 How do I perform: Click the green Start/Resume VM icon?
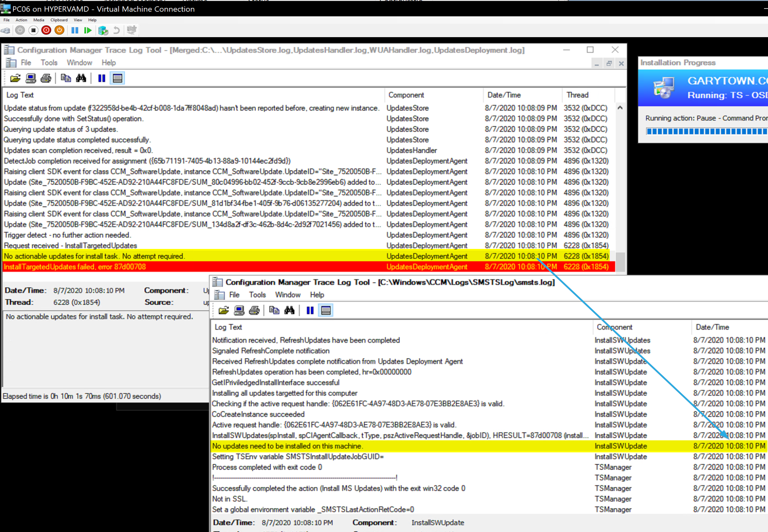88,30
